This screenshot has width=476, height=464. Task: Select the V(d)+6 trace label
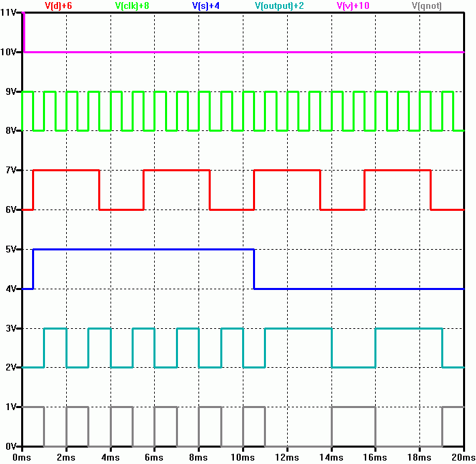(x=58, y=5)
